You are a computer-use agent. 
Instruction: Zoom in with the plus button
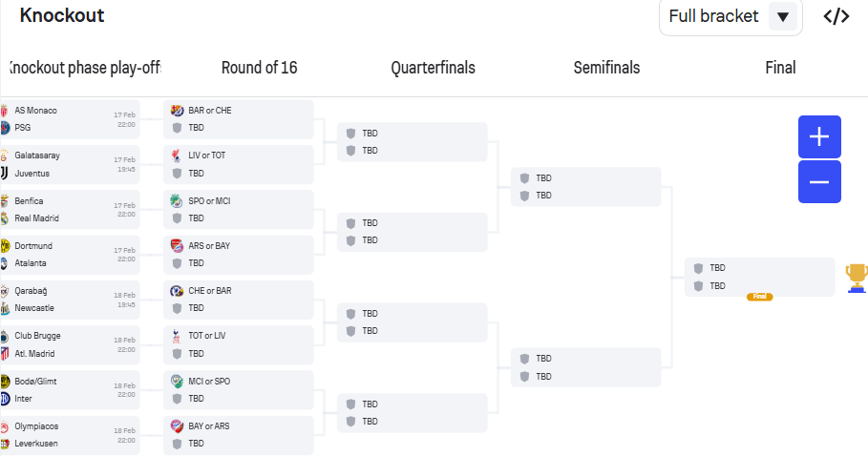(819, 136)
